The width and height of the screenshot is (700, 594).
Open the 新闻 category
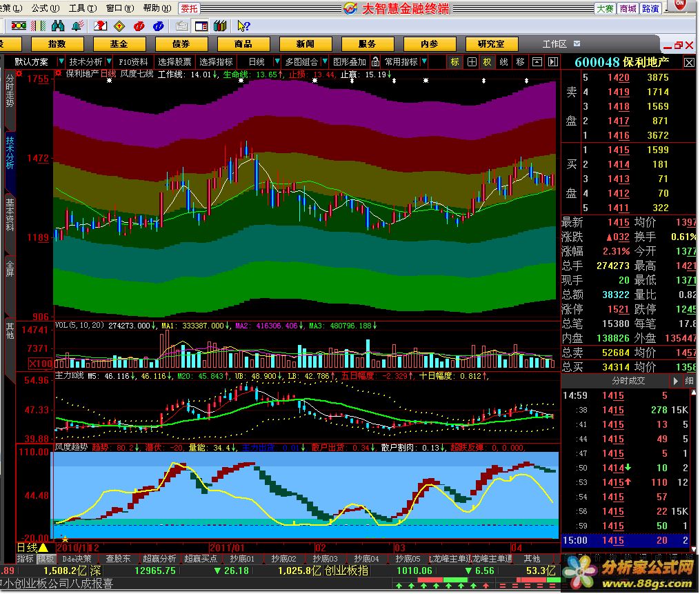306,43
